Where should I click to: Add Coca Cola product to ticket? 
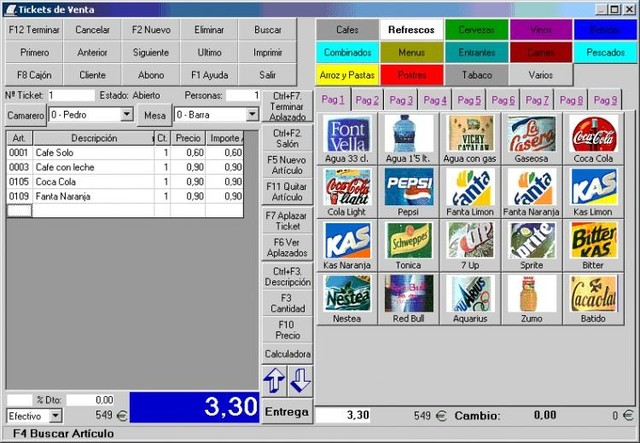593,139
